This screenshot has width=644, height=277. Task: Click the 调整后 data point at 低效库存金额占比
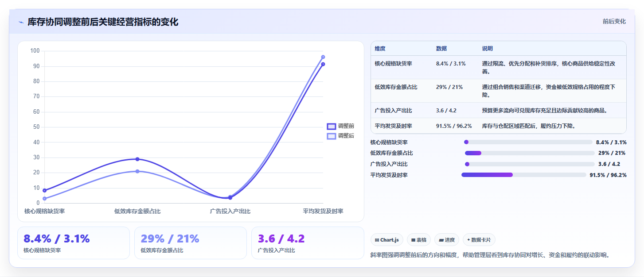pos(137,171)
